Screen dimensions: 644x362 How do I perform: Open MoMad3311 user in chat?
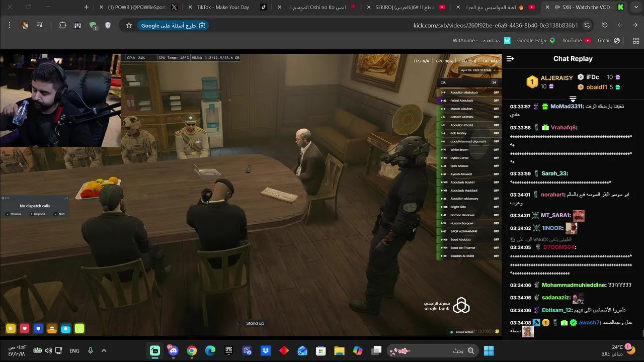pos(567,107)
